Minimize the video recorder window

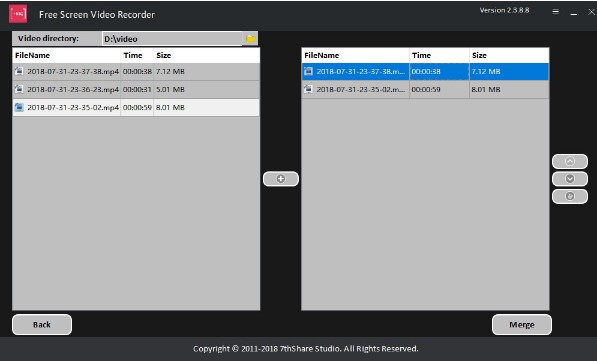click(573, 13)
